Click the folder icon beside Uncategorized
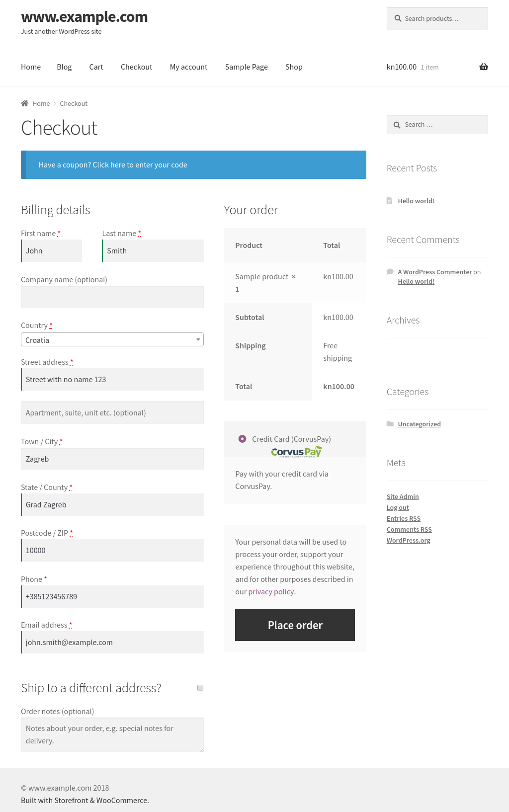 [390, 424]
